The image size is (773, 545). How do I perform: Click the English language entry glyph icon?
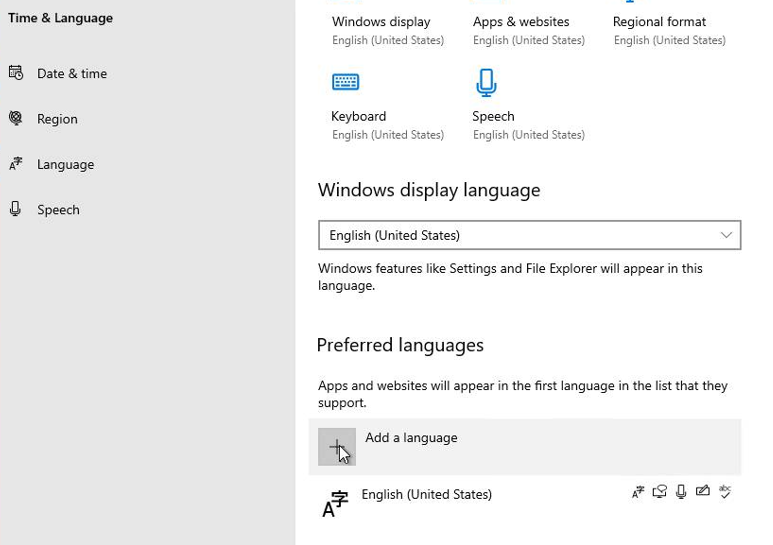point(335,504)
